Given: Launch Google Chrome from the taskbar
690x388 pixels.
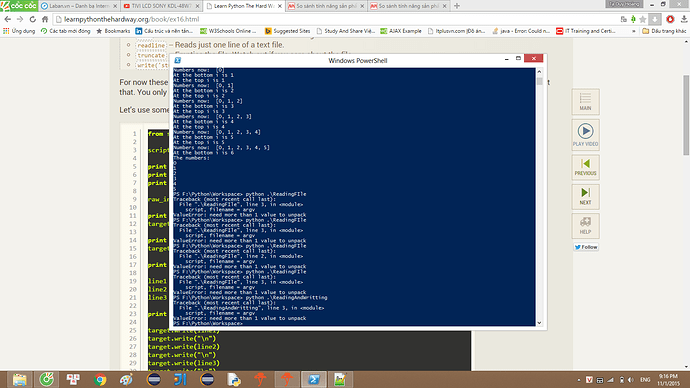Looking at the screenshot, I should point(100,379).
